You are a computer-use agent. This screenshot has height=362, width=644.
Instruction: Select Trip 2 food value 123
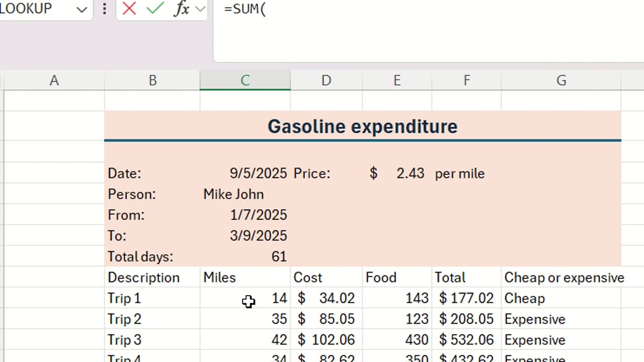[397, 319]
